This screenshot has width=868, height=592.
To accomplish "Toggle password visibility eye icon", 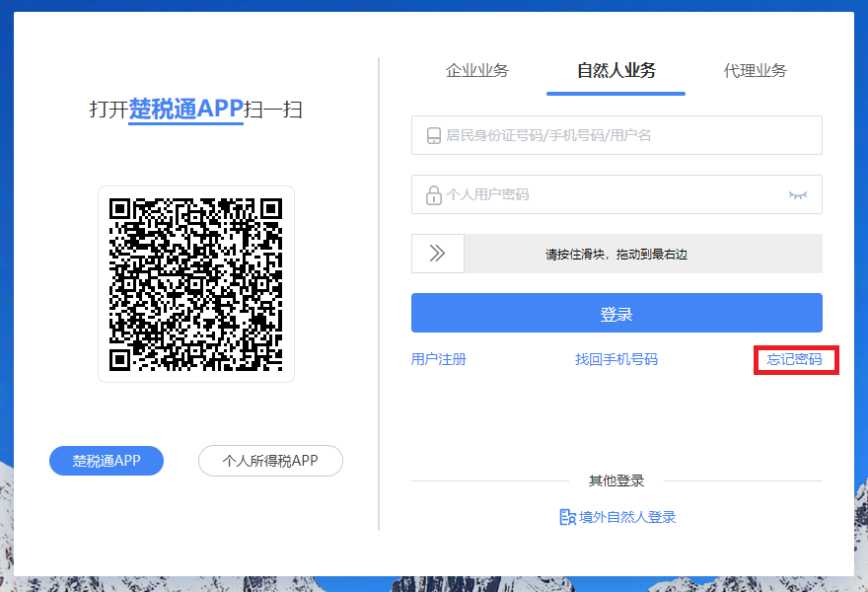I will point(798,195).
